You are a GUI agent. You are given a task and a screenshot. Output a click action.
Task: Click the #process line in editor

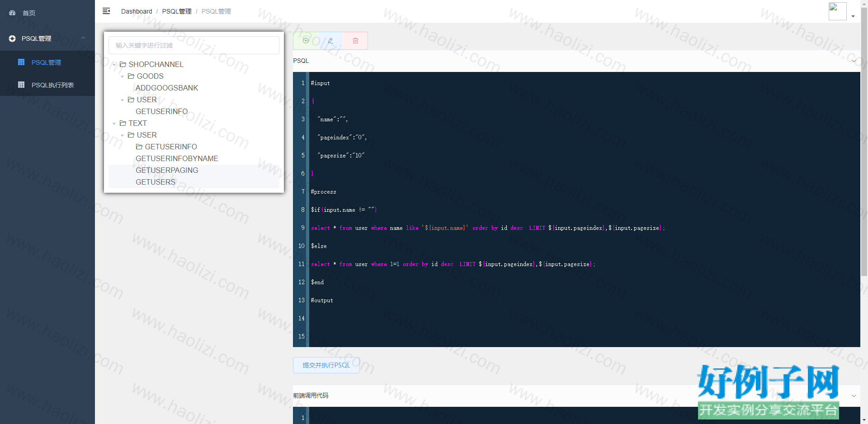coord(324,192)
